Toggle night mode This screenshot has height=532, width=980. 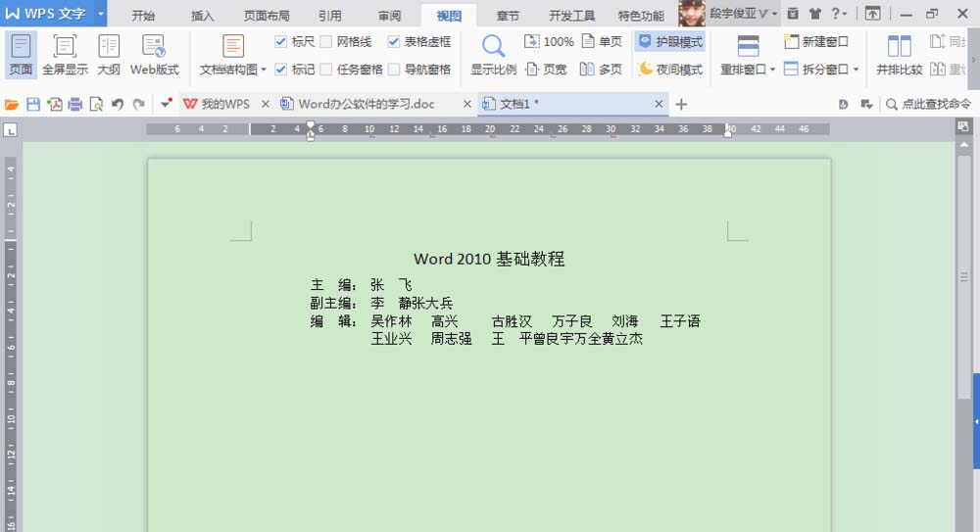[670, 70]
